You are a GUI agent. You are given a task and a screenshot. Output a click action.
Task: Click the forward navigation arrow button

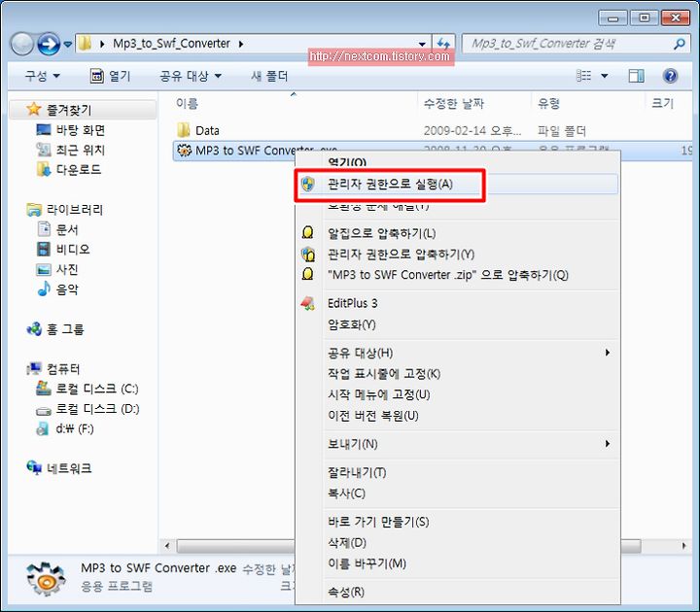pyautogui.click(x=49, y=44)
